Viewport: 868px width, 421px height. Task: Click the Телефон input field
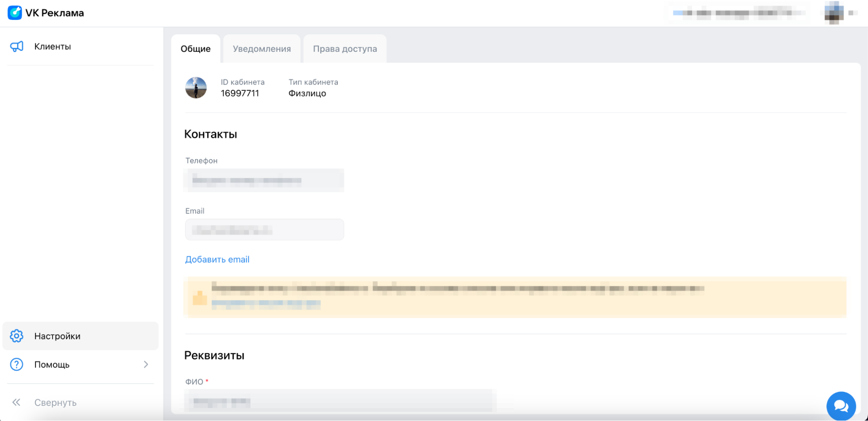coord(264,180)
